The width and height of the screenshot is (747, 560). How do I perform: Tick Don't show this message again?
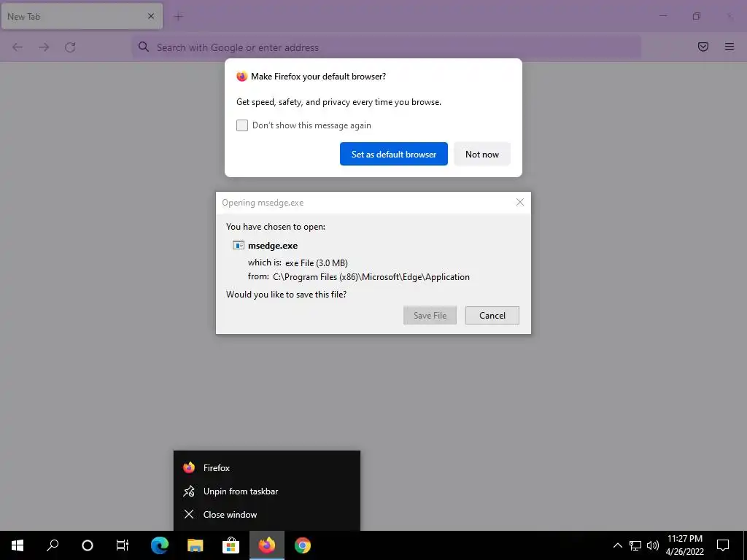[x=242, y=125]
